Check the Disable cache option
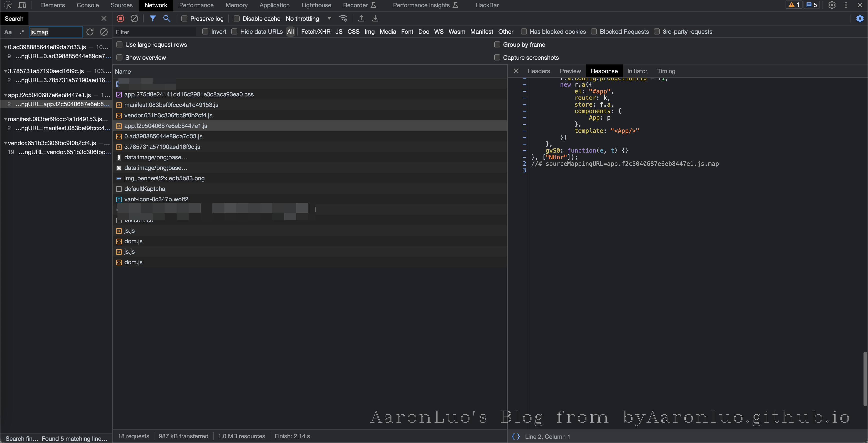868x443 pixels. coord(237,18)
